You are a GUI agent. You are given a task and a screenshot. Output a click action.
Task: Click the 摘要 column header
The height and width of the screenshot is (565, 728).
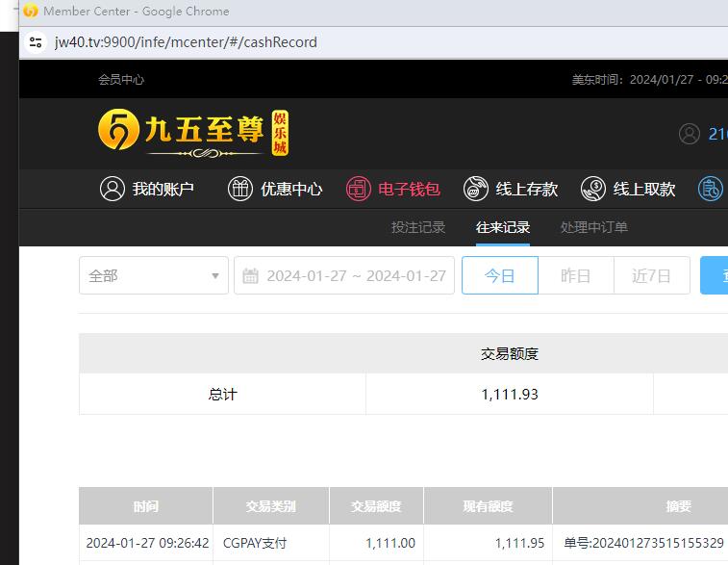click(x=678, y=506)
